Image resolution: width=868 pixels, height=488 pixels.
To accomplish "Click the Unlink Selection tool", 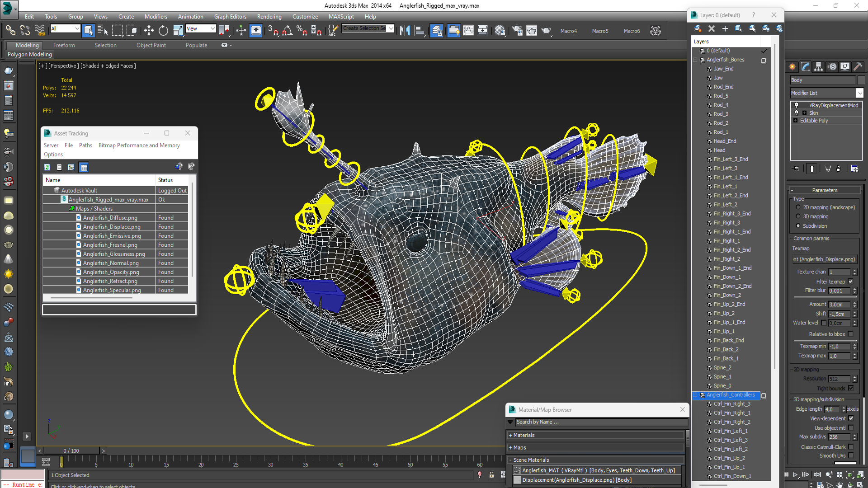I will pyautogui.click(x=25, y=30).
